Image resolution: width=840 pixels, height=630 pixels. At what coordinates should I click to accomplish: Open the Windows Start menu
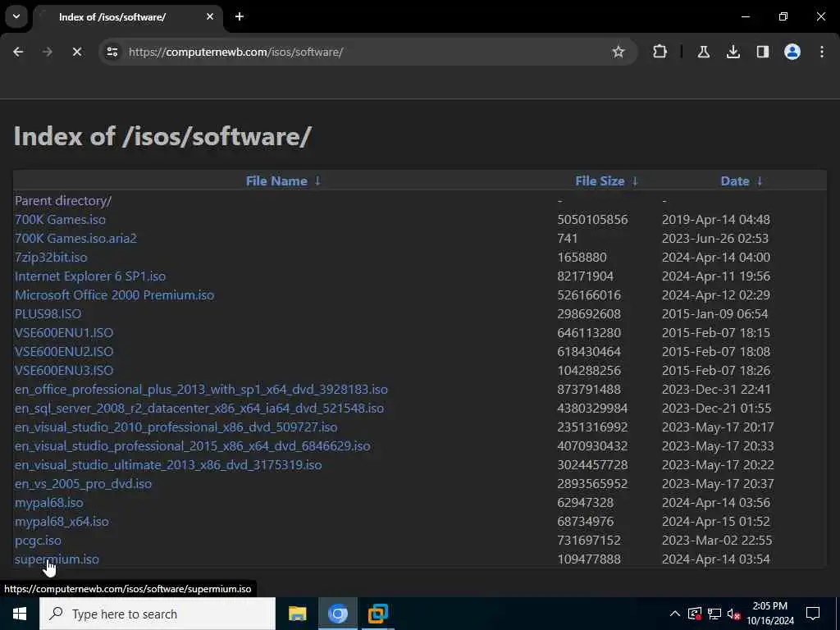click(x=20, y=614)
